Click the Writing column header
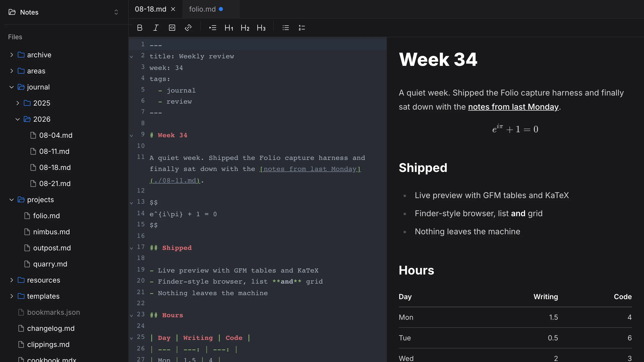 pyautogui.click(x=546, y=297)
